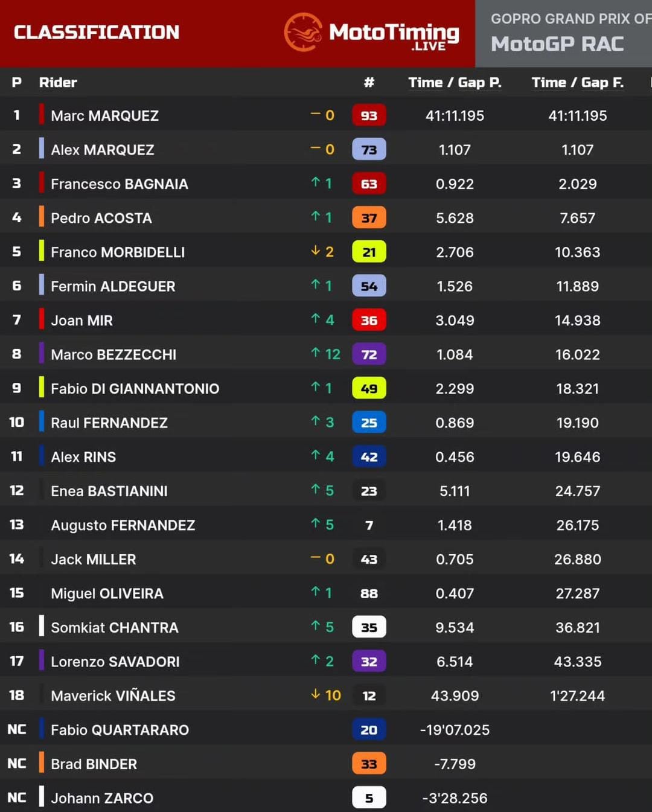Select Marc Marquez's red number 93 badge
Image resolution: width=652 pixels, height=812 pixels.
point(369,115)
